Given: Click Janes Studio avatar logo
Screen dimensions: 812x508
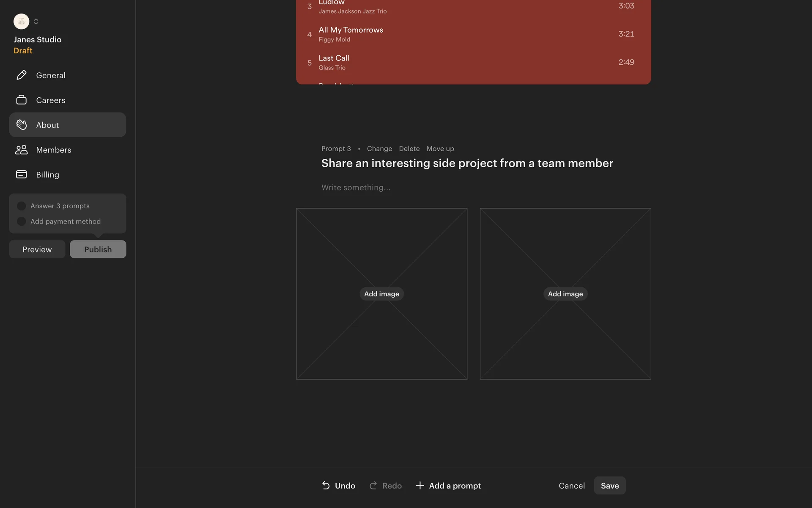Looking at the screenshot, I should (x=21, y=21).
